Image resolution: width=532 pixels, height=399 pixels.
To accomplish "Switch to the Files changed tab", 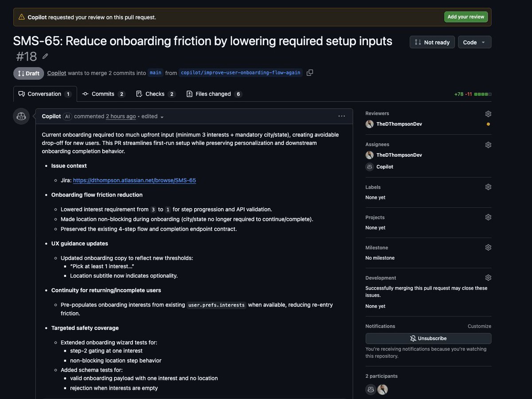I will [215, 94].
